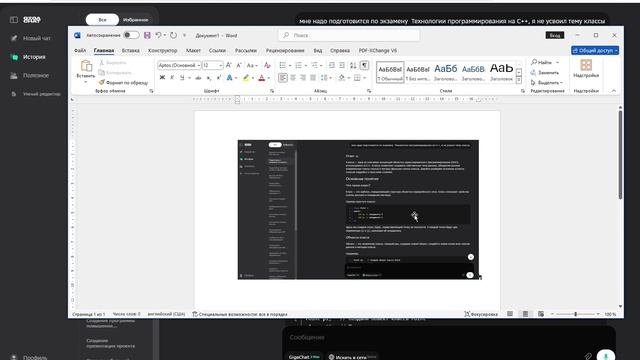Click the Center alignment icon

293,78
